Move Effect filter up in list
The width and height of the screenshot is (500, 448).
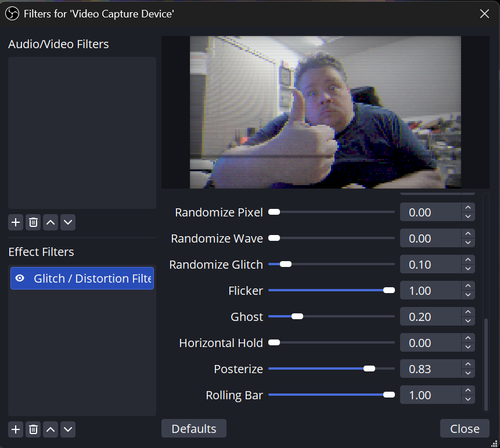pyautogui.click(x=51, y=429)
